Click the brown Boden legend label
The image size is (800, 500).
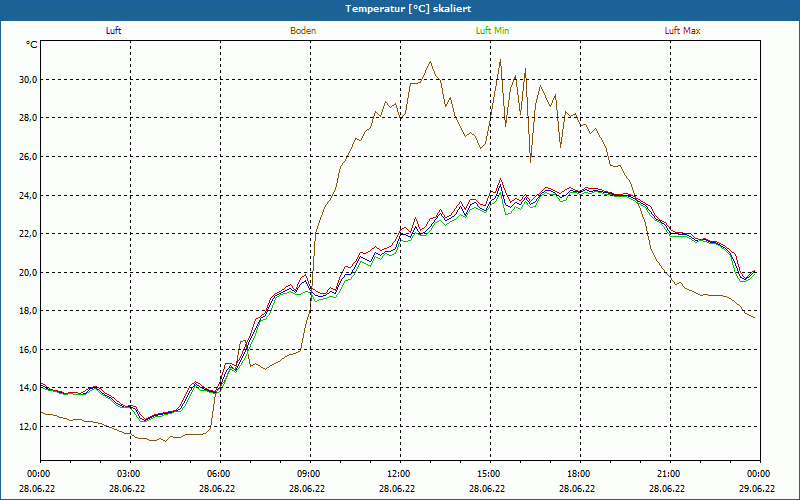click(303, 31)
